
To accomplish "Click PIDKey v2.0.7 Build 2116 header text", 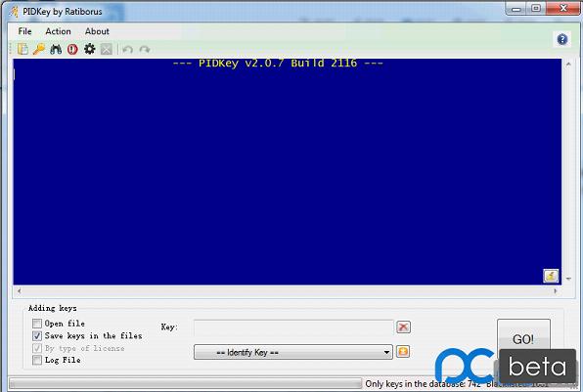I will click(x=278, y=64).
